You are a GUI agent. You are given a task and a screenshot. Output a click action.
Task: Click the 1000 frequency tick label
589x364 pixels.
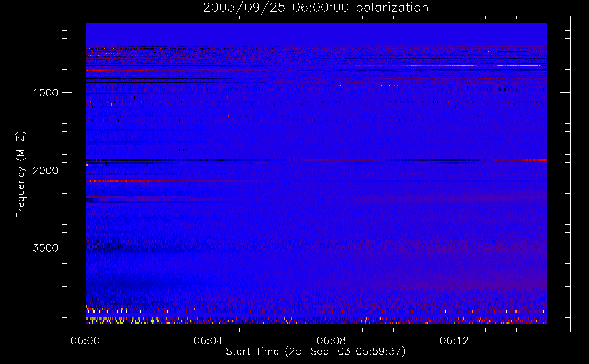[x=46, y=93]
